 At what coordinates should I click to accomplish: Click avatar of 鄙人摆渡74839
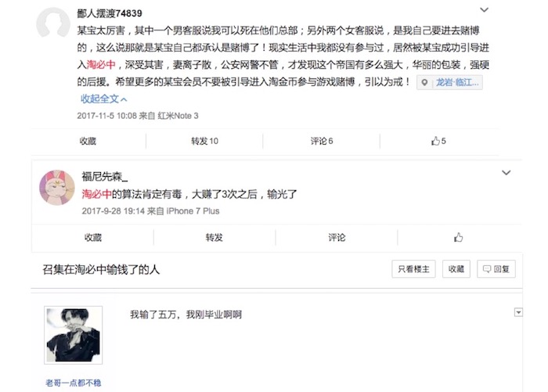[53, 23]
